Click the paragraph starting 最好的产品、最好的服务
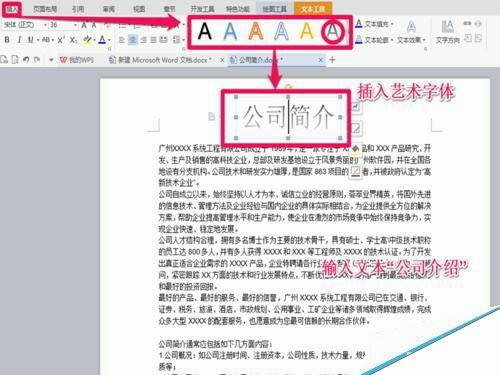The height and width of the screenshot is (375, 500). pyautogui.click(x=295, y=309)
